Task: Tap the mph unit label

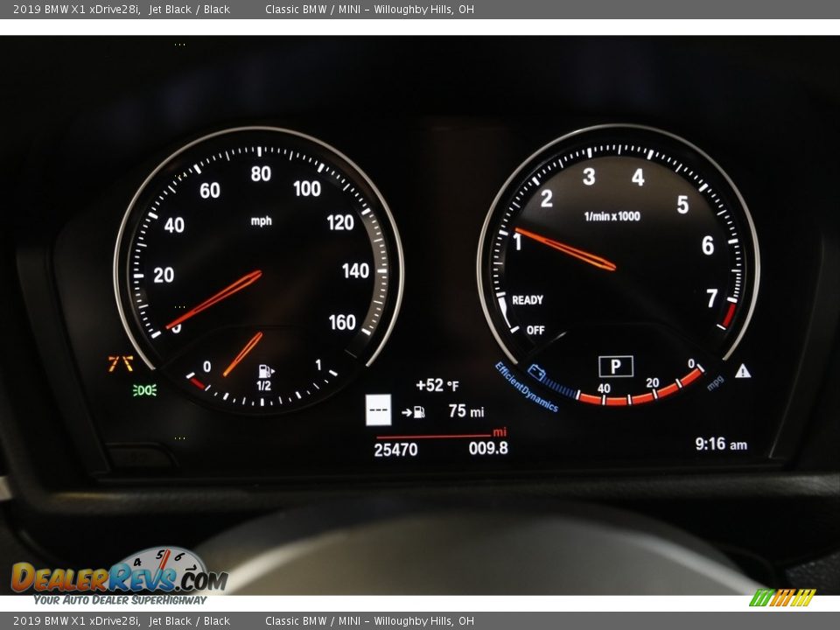Action: coord(262,220)
